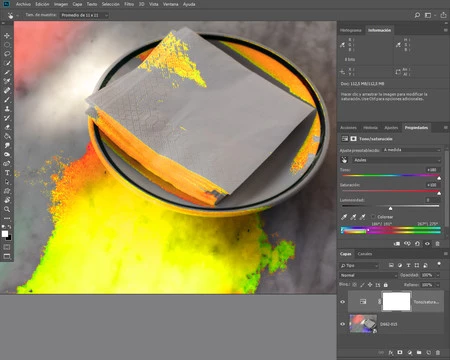Reset adjustment defaults in Properties footer
450x360 pixels.
417,244
